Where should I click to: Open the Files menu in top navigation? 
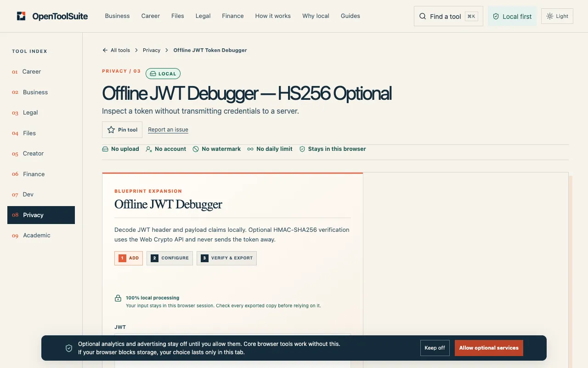pos(178,16)
